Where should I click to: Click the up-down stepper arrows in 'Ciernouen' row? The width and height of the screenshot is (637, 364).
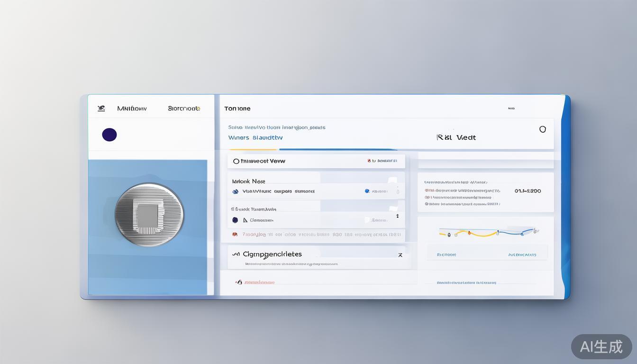(x=397, y=216)
